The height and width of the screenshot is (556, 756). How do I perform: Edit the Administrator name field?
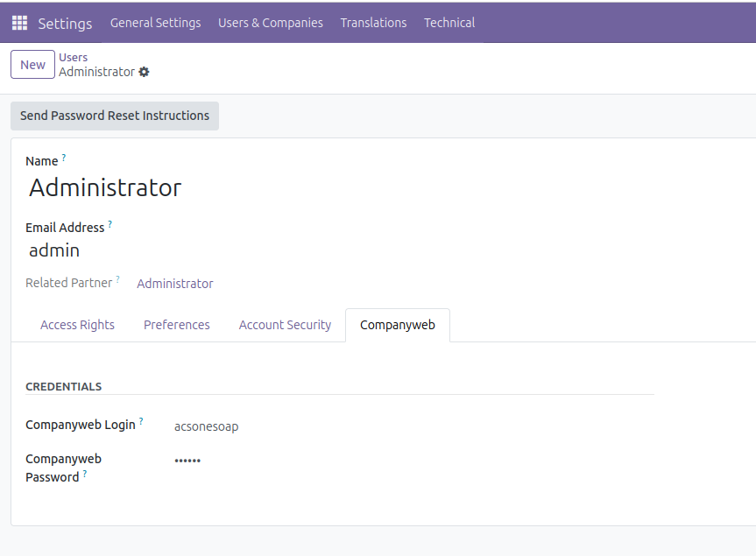pyautogui.click(x=105, y=187)
